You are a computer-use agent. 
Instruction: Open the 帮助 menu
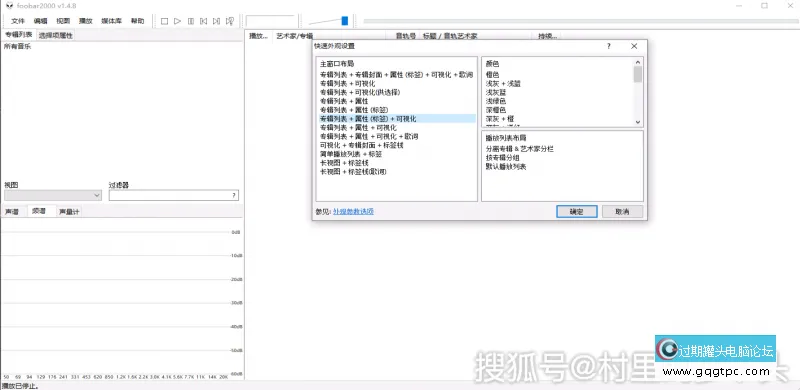point(137,21)
